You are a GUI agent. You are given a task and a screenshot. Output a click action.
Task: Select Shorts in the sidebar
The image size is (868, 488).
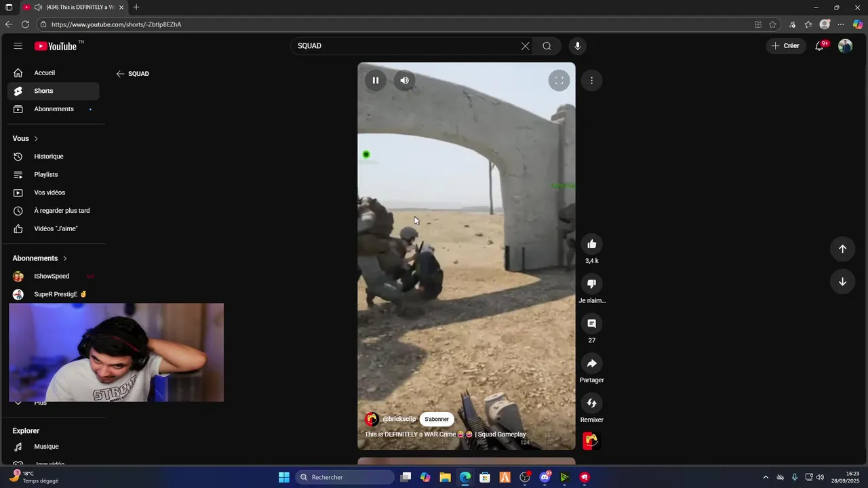pyautogui.click(x=53, y=91)
